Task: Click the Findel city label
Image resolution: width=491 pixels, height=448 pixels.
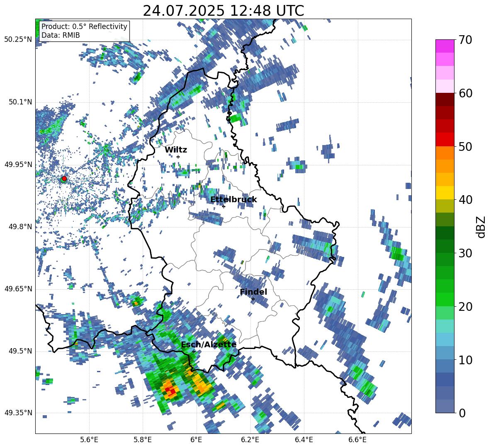Action: (x=253, y=292)
